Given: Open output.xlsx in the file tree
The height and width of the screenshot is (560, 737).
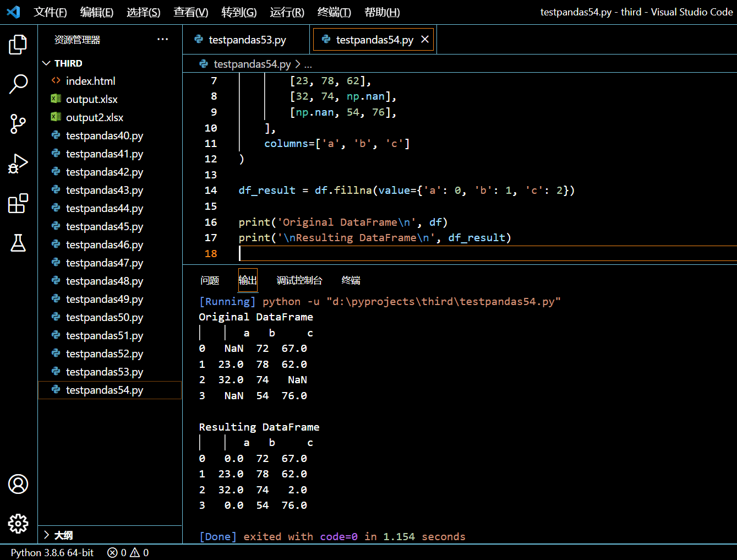Looking at the screenshot, I should (x=110, y=99).
